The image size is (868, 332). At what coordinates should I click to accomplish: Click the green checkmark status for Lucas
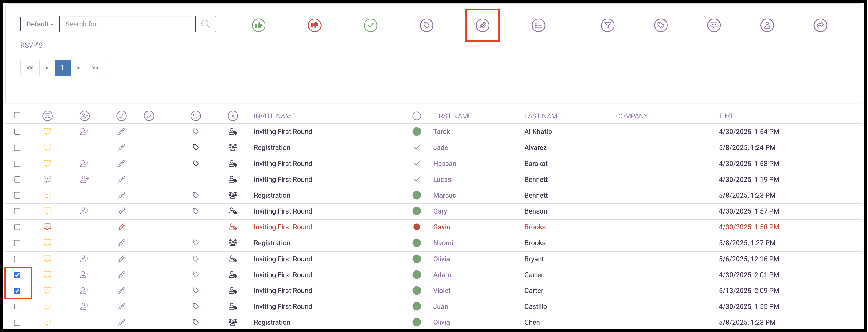pyautogui.click(x=417, y=179)
